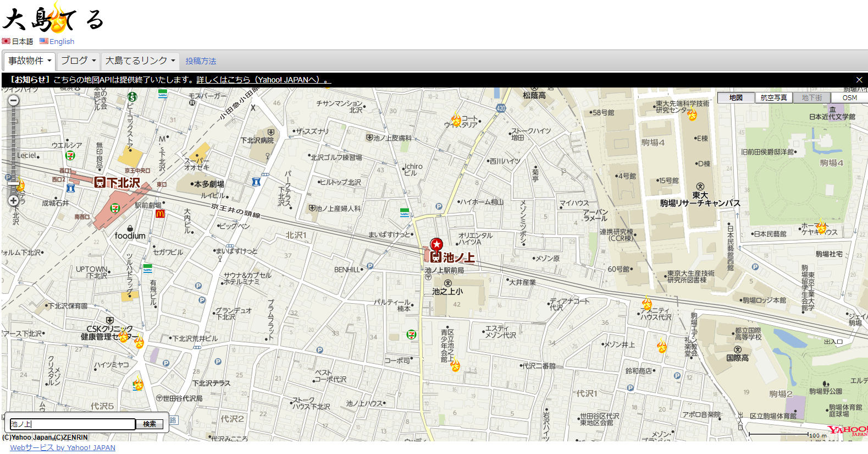This screenshot has height=454, width=868.
Task: Switch site language to 日本語
Action: point(18,41)
